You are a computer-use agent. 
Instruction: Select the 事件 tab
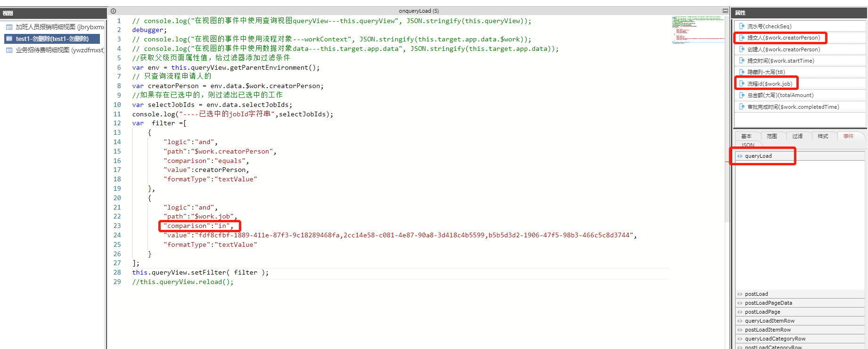[x=849, y=136]
